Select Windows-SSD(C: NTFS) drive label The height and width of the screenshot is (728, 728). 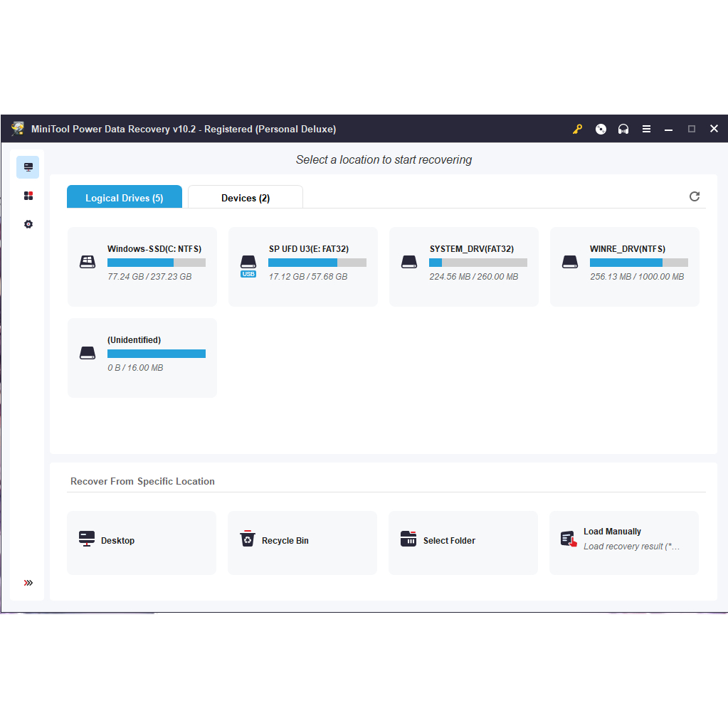click(154, 249)
